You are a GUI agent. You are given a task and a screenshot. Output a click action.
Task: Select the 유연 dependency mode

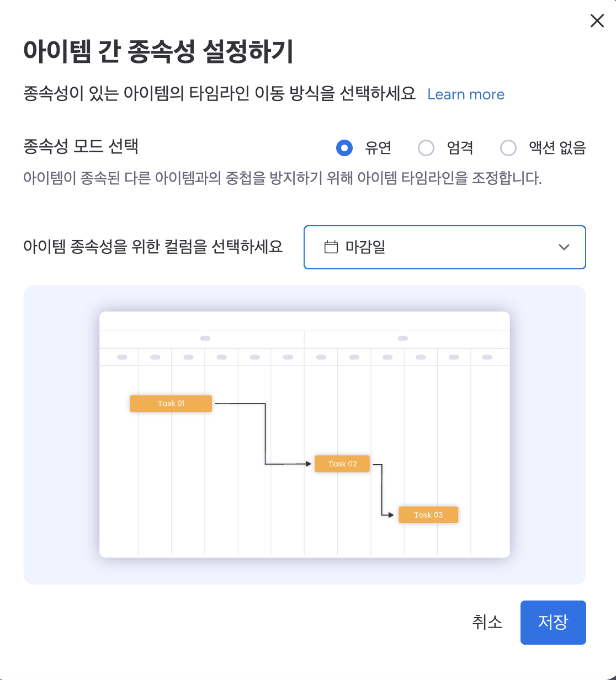[344, 148]
